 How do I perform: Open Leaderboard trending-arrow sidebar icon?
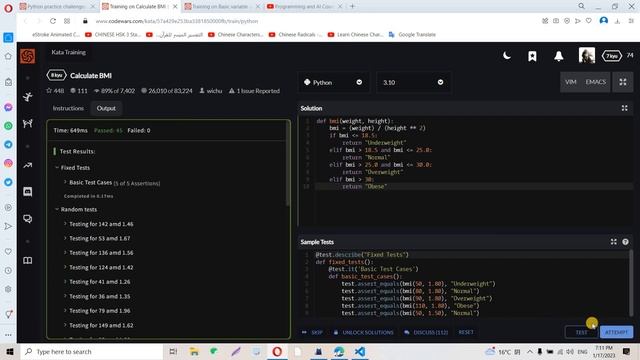tap(27, 165)
